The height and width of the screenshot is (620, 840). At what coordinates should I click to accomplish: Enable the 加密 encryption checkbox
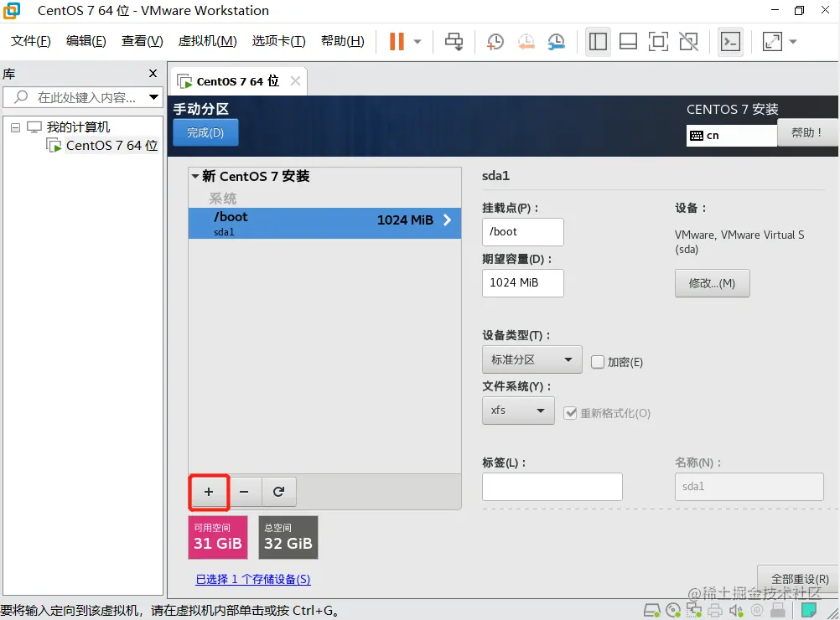pos(598,362)
